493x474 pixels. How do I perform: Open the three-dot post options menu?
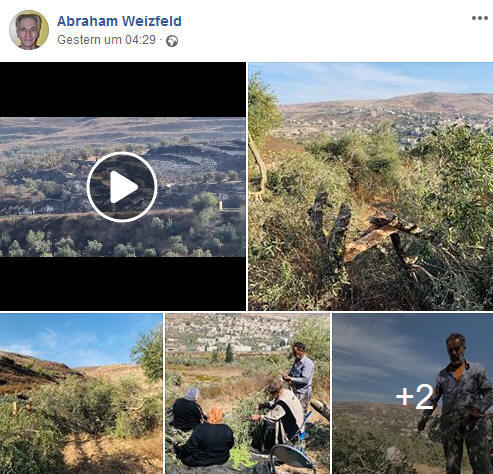tap(480, 18)
